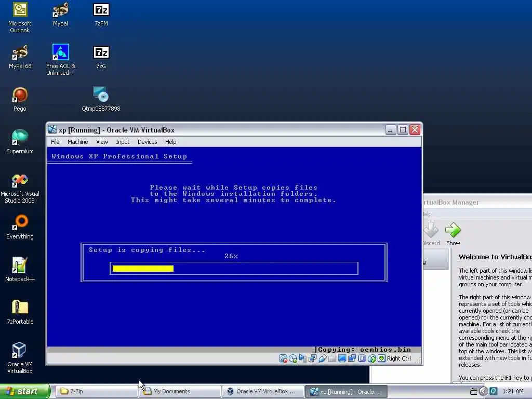Click 'Copying: oembios.bin' status text

point(364,350)
